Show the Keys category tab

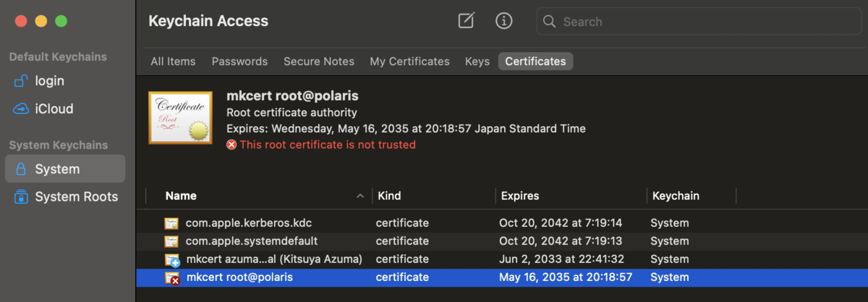pos(477,62)
